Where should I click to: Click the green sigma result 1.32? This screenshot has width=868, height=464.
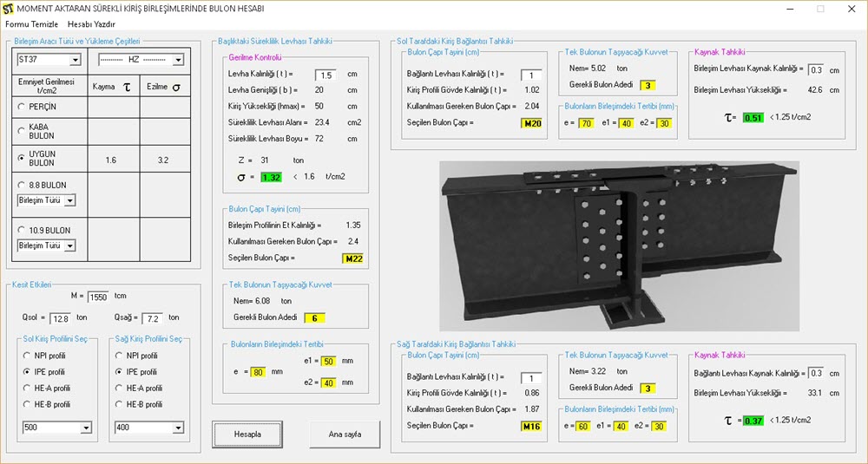tap(271, 178)
